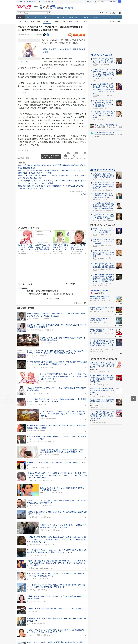Open the マイページ link

[x=103, y=13]
